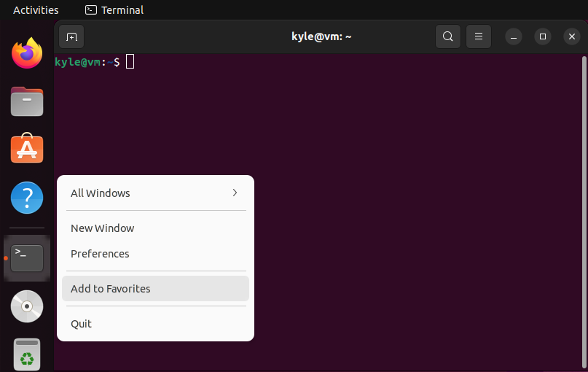Viewport: 588px width, 372px height.
Task: Click the terminal vertical scrollbar
Action: coord(584,212)
